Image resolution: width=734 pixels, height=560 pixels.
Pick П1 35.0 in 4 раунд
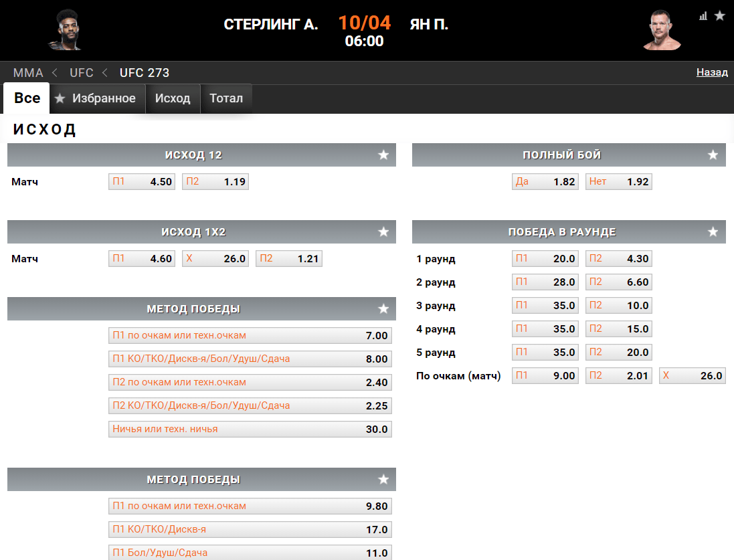(545, 329)
